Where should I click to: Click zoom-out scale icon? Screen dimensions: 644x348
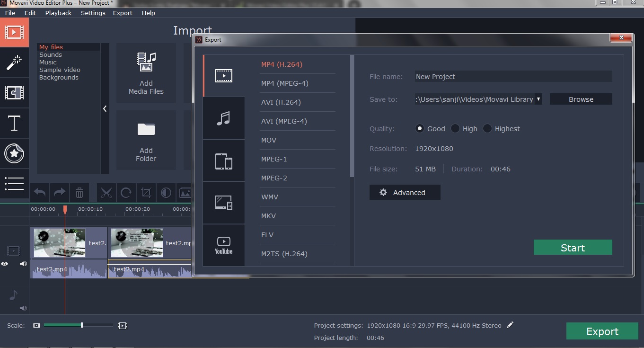pyautogui.click(x=36, y=325)
